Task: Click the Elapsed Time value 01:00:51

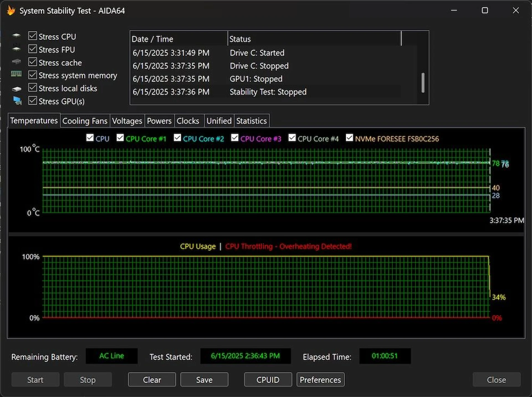Action: (x=385, y=356)
